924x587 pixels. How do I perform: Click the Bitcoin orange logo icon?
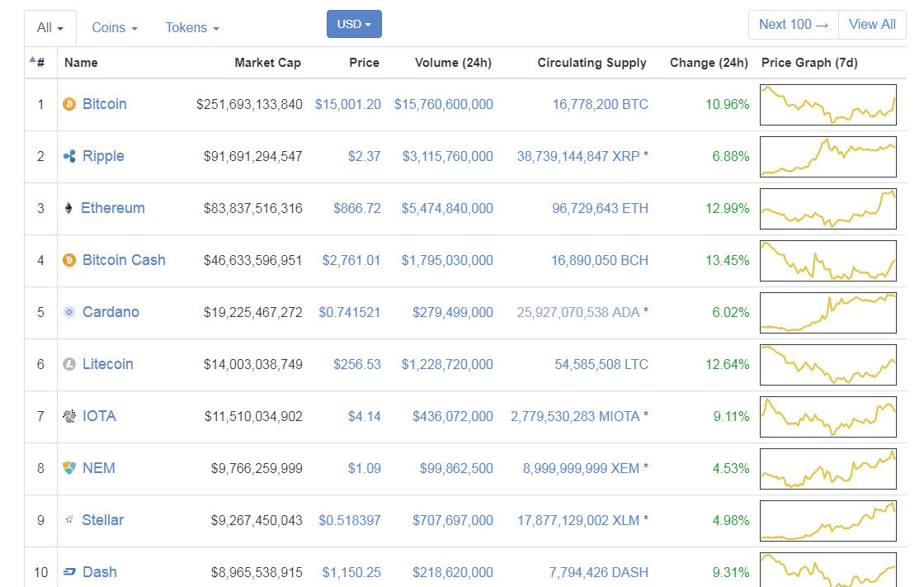[69, 104]
